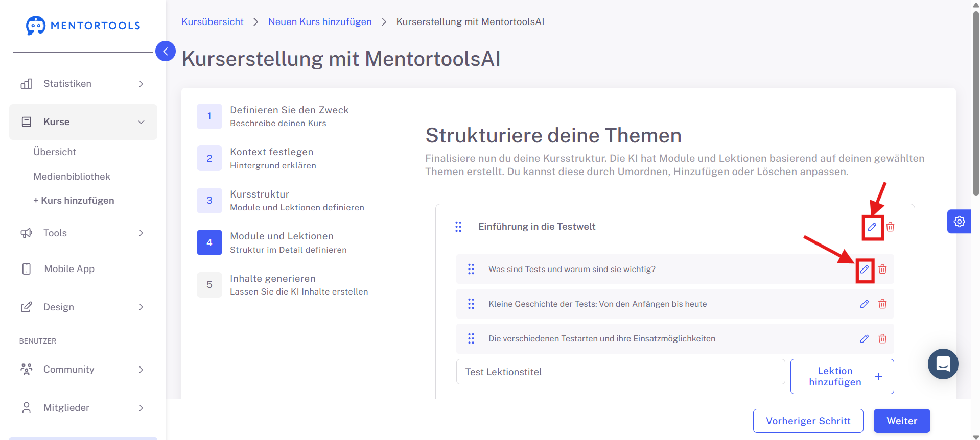Click the heading 'Strukturiere deine Themen'
Screen dimensions: 980x440
pyautogui.click(x=553, y=135)
